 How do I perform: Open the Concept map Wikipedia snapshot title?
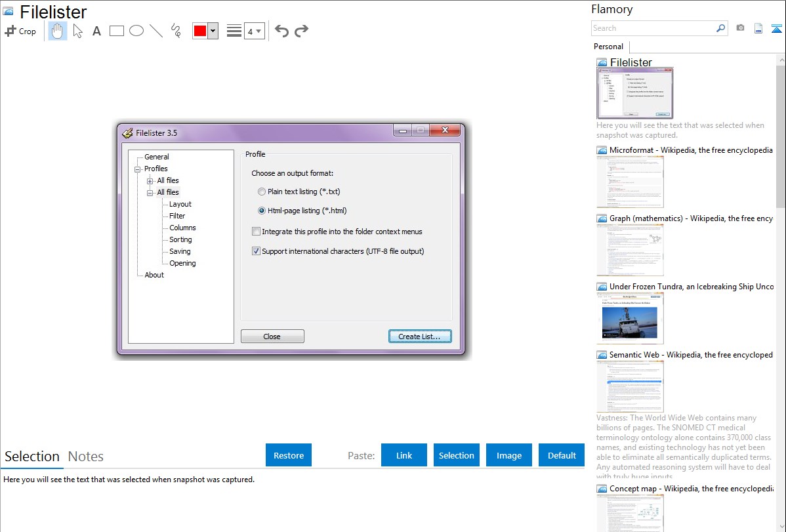pos(691,488)
